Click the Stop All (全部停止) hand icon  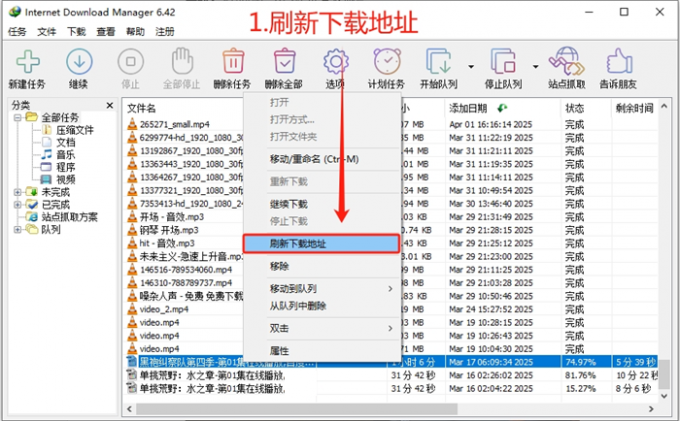point(182,61)
